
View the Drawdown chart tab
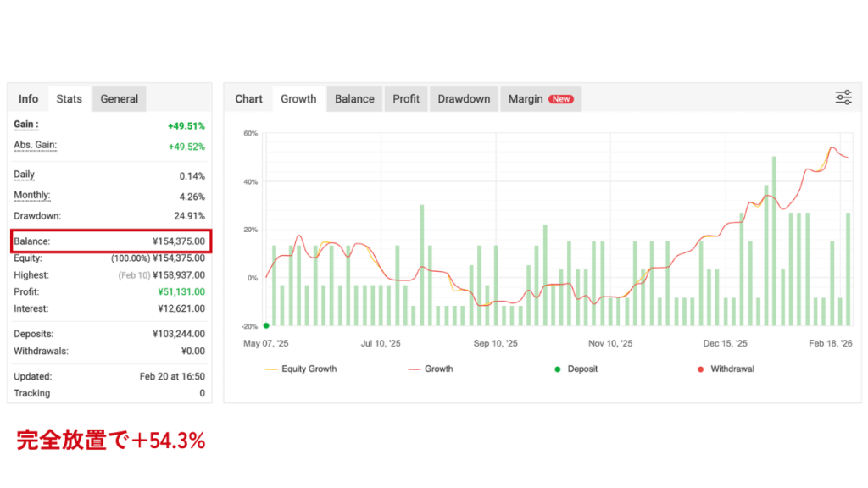coord(464,99)
